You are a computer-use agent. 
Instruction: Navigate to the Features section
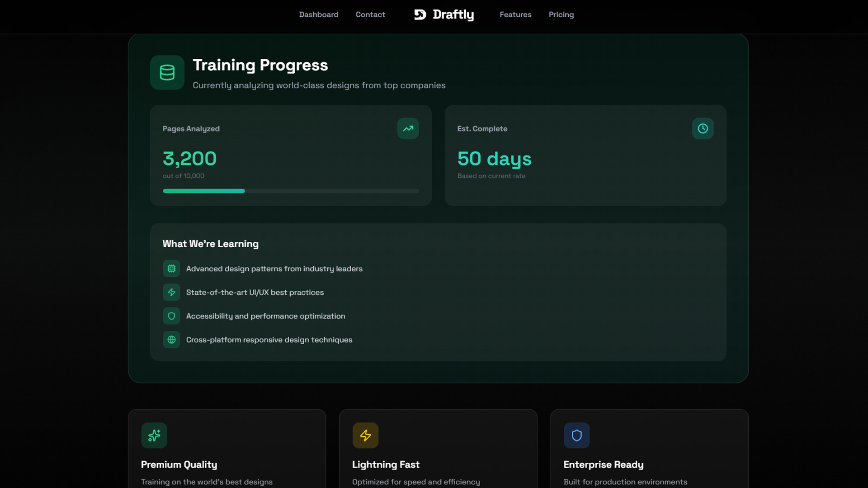515,14
